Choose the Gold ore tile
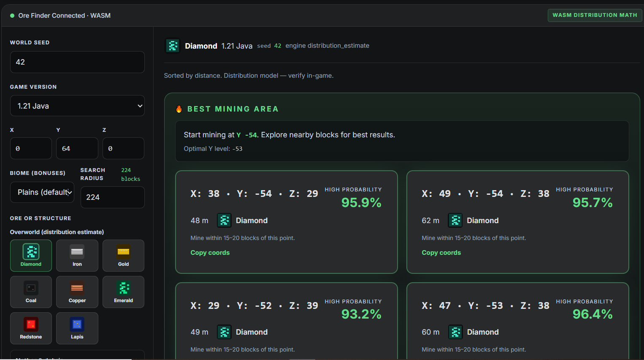The width and height of the screenshot is (644, 360). click(123, 256)
